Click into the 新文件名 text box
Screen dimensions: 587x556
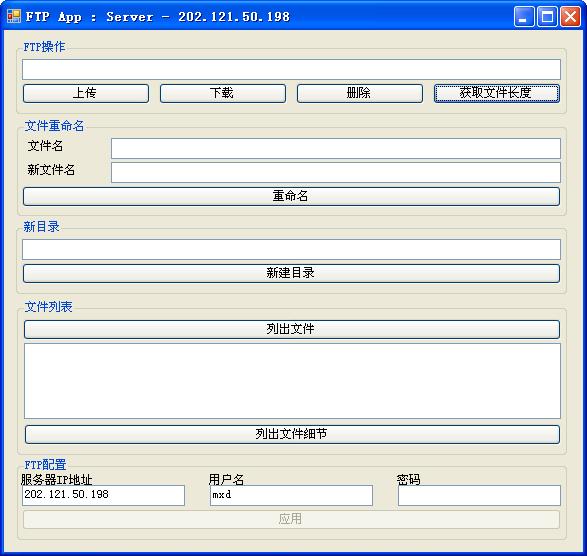click(x=336, y=172)
